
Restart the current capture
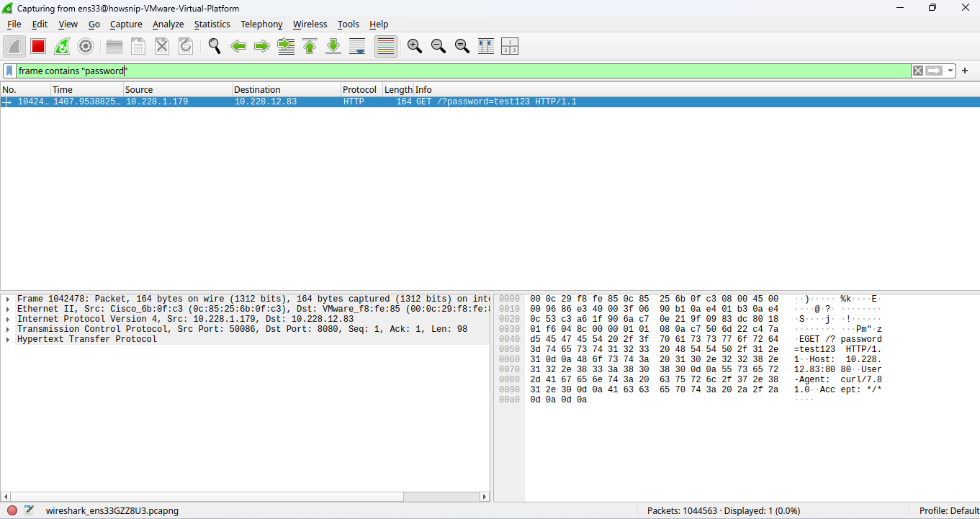(62, 47)
